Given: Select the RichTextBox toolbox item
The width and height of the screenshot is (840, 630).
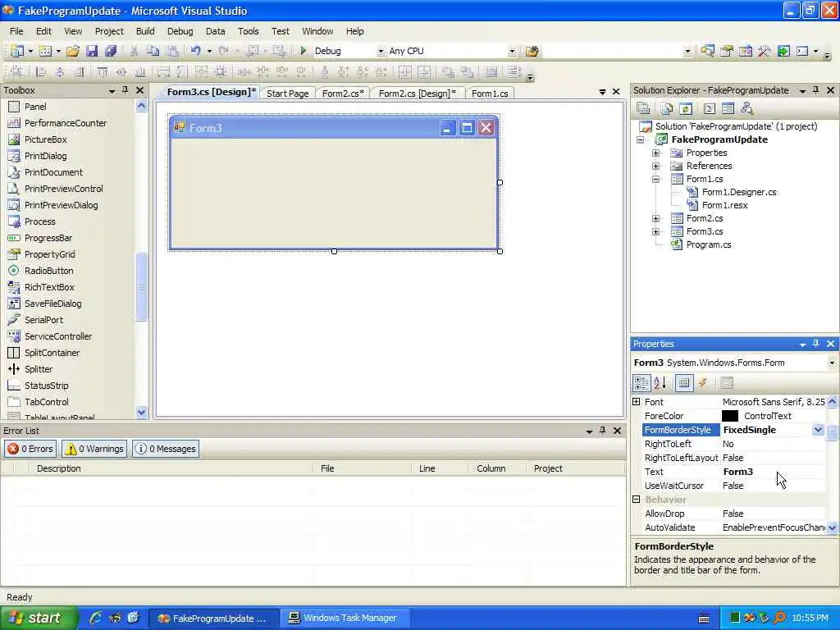Looking at the screenshot, I should 49,287.
